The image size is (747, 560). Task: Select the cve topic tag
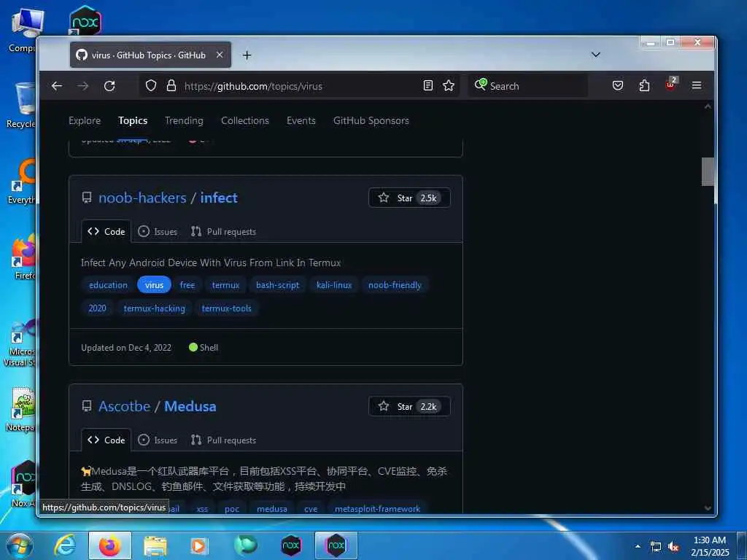[x=311, y=509]
